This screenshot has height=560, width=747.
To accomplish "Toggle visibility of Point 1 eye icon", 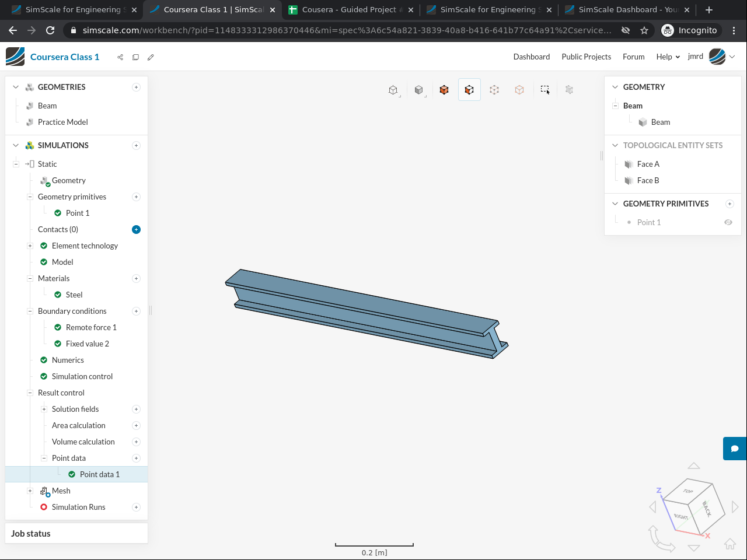I will 728,222.
